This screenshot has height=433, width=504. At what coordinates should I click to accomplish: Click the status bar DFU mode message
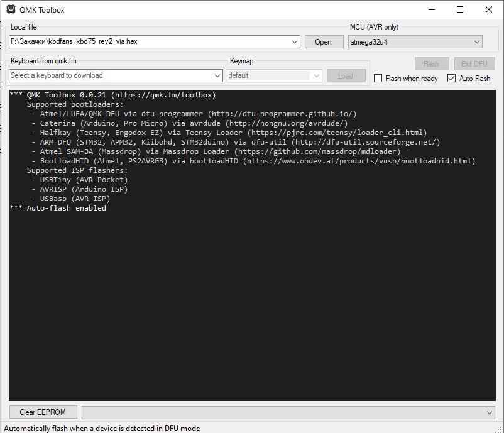coord(102,429)
